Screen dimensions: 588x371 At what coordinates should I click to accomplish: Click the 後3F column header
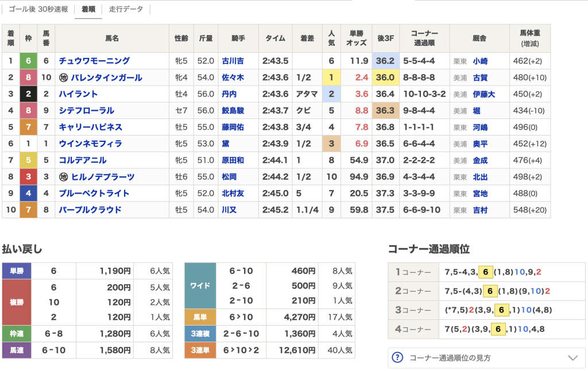click(385, 38)
